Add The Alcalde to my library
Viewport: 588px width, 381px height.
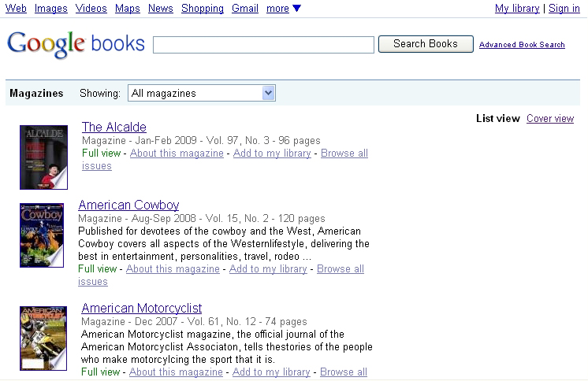tap(272, 154)
